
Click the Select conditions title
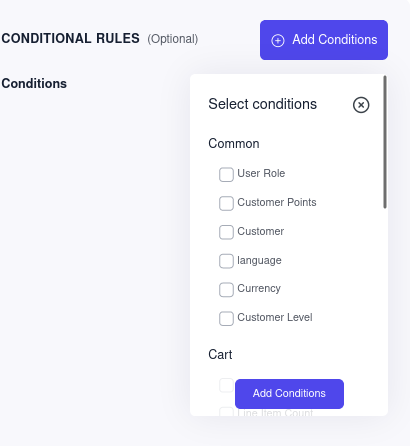262,104
